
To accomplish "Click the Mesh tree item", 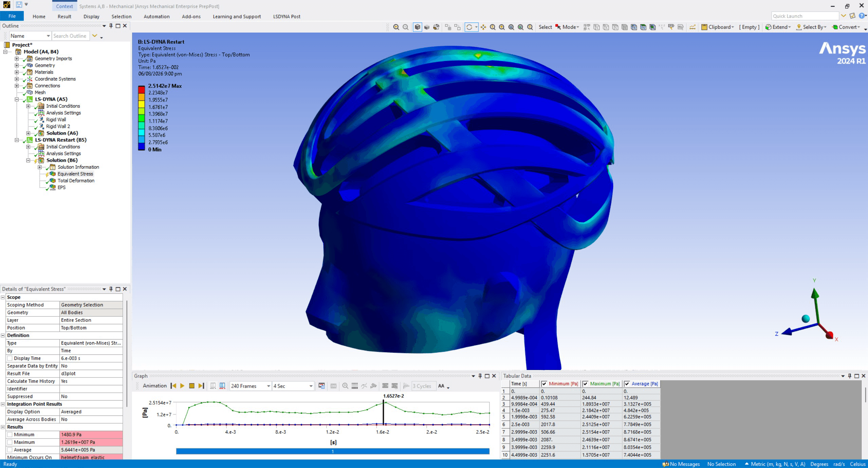I will (x=40, y=93).
